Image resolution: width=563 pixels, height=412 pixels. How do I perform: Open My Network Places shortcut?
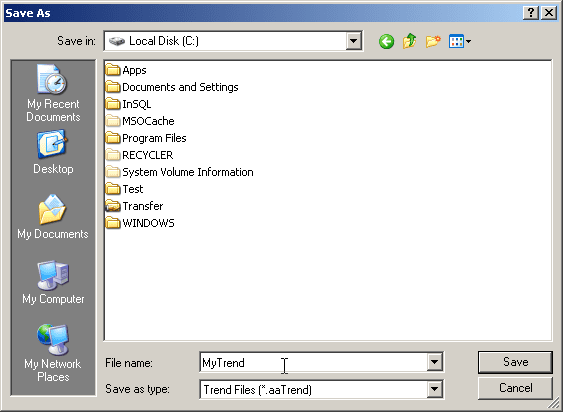click(x=53, y=353)
